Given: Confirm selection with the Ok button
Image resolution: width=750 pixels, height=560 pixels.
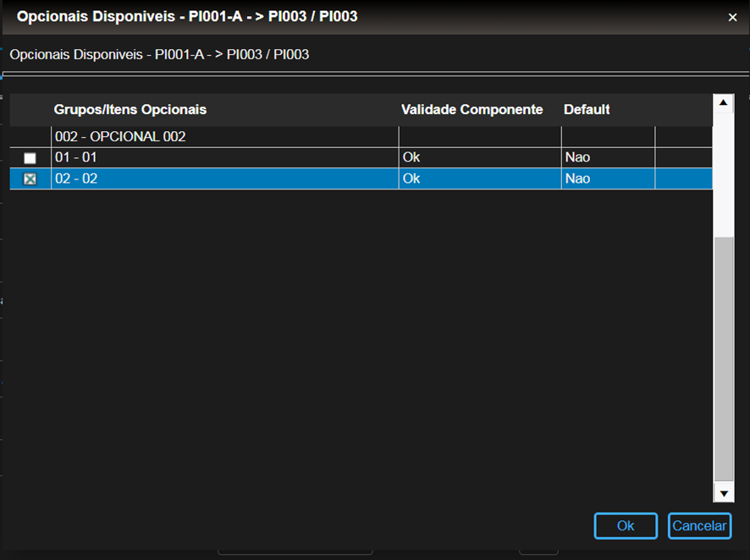Looking at the screenshot, I should coord(626,525).
